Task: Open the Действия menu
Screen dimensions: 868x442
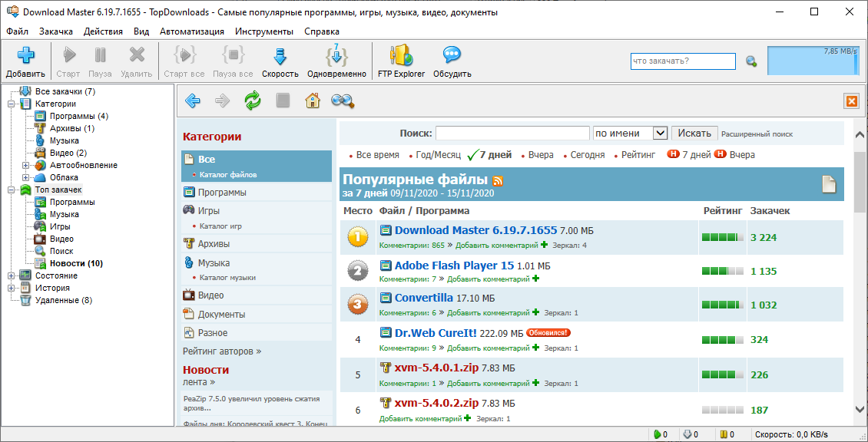Action: click(x=103, y=31)
